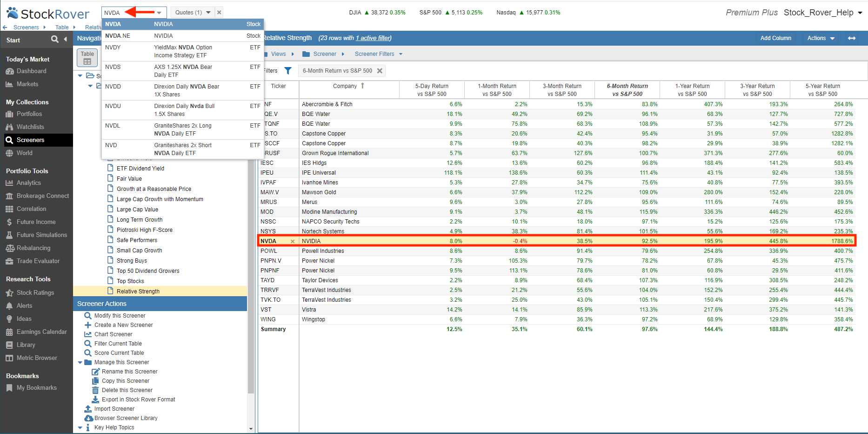Open Quotes (1) dropdown
The height and width of the screenshot is (434, 868).
193,13
